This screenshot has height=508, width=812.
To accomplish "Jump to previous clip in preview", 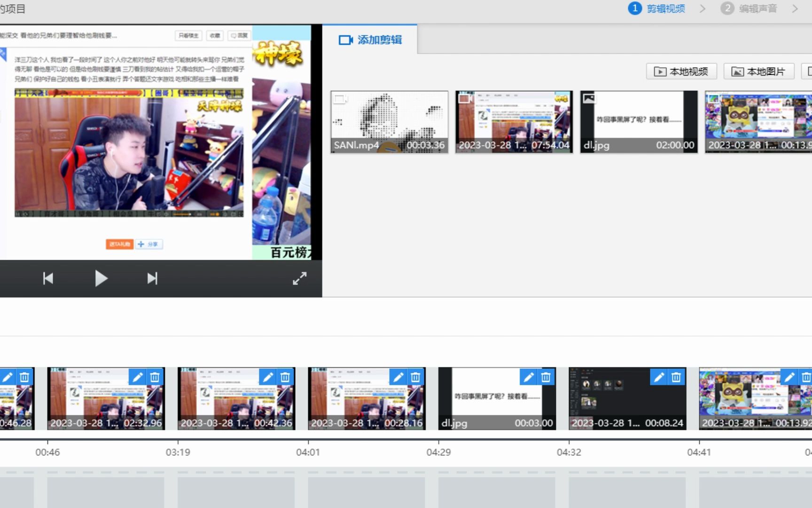I will click(x=48, y=278).
